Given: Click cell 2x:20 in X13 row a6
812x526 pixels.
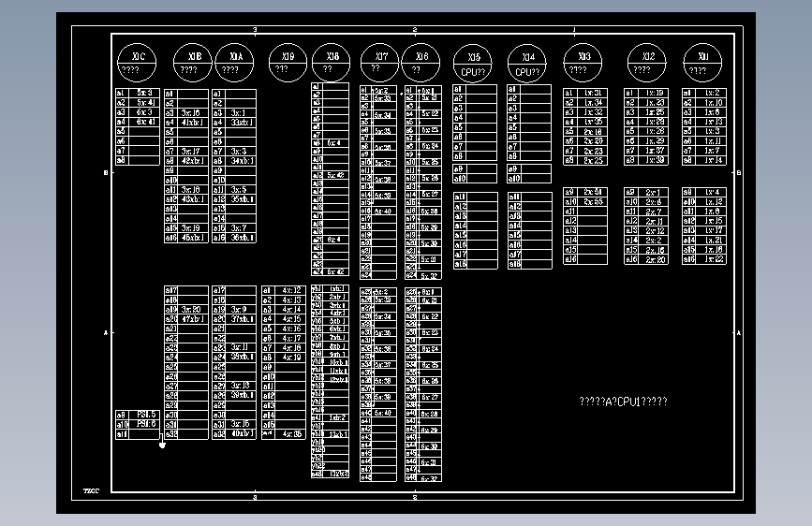Looking at the screenshot, I should pos(593,140).
